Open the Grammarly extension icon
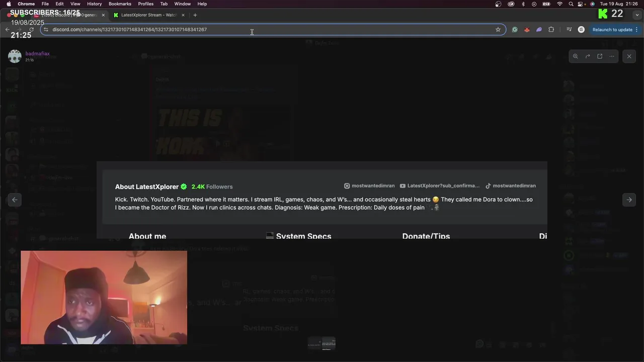The height and width of the screenshot is (362, 644). 515,30
